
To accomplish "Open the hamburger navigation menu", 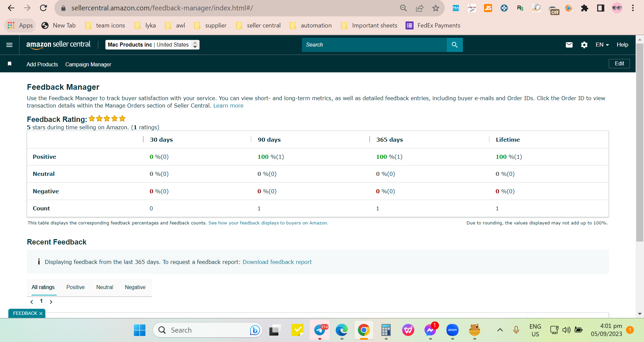I will [9, 45].
